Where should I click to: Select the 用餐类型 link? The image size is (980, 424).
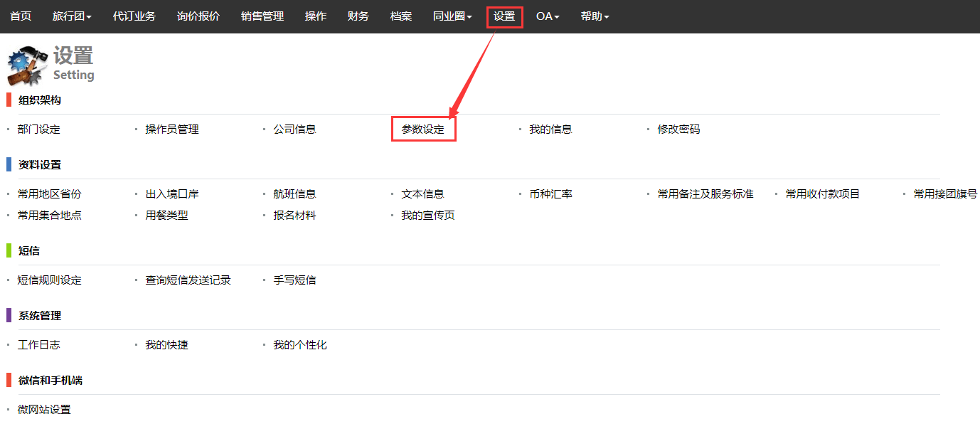point(167,216)
